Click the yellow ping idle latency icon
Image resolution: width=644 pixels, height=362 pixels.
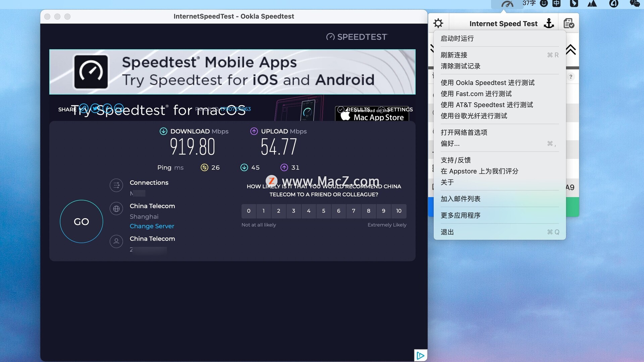[x=204, y=168]
